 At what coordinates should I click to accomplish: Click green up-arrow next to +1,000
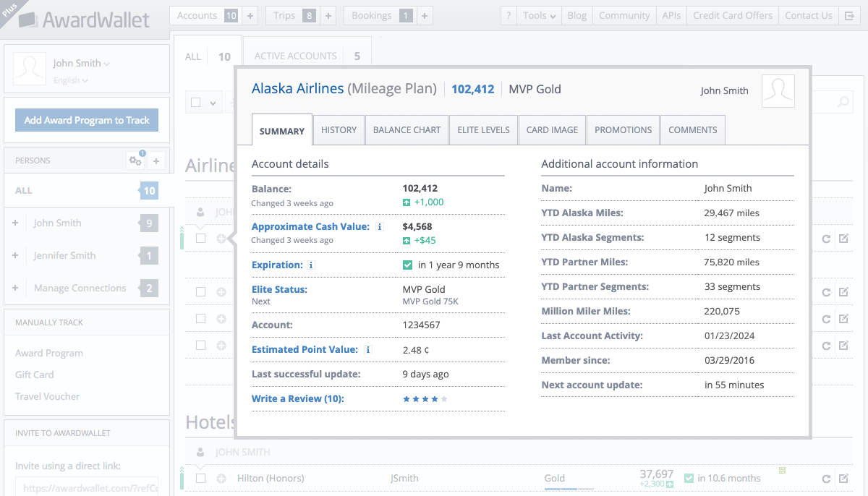(407, 202)
